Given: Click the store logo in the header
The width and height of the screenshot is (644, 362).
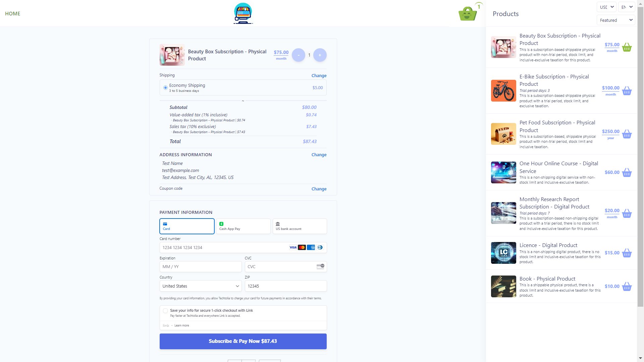Looking at the screenshot, I should tap(243, 13).
